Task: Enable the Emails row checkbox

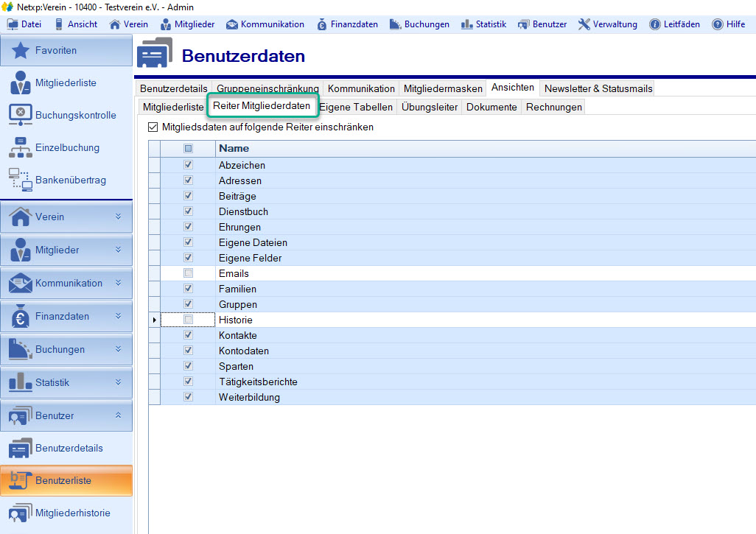Action: 188,273
